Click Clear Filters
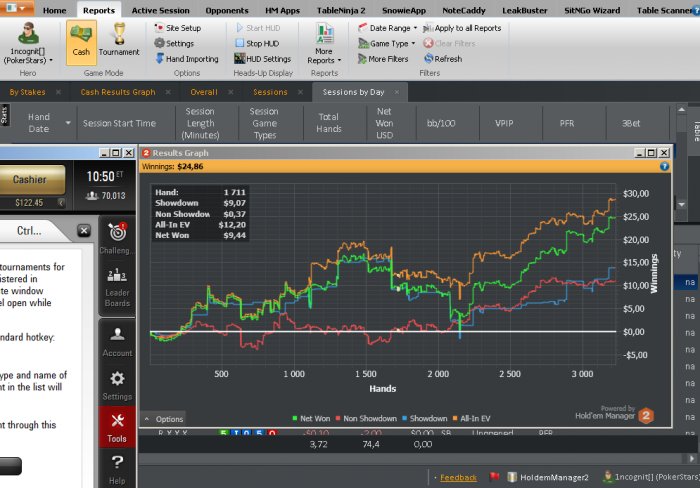This screenshot has height=488, width=700. (449, 43)
